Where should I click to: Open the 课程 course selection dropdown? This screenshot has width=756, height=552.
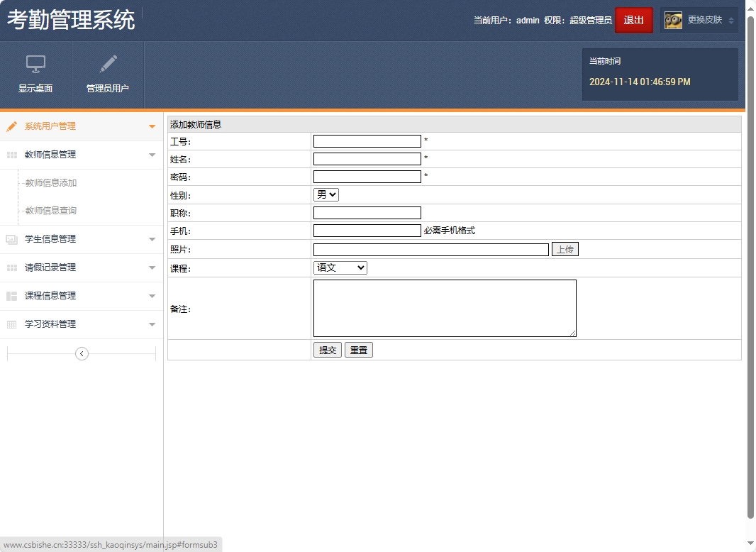(x=340, y=267)
